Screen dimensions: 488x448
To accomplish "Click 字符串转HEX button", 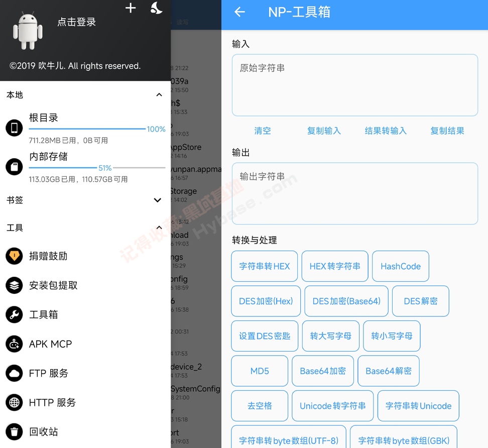I will click(264, 266).
